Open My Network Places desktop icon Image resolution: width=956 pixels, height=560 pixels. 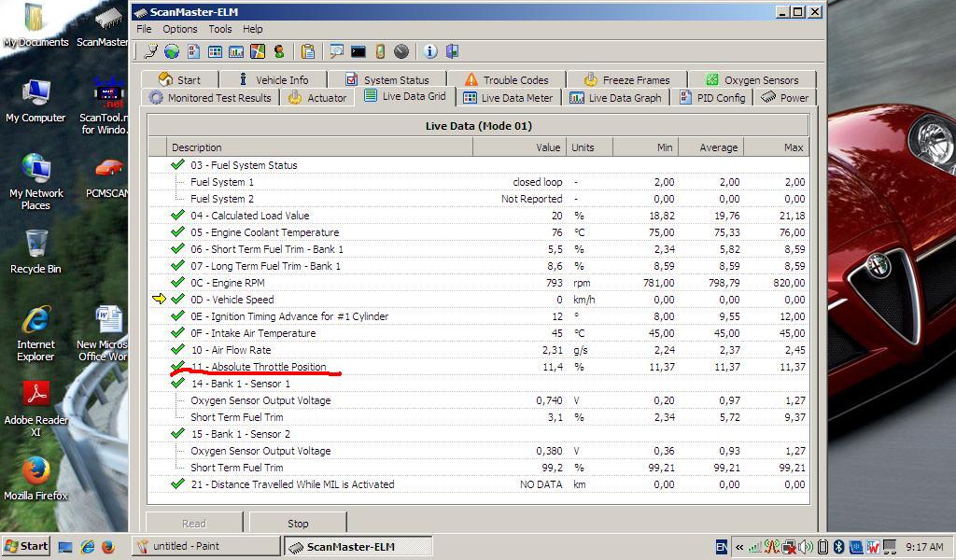point(35,182)
